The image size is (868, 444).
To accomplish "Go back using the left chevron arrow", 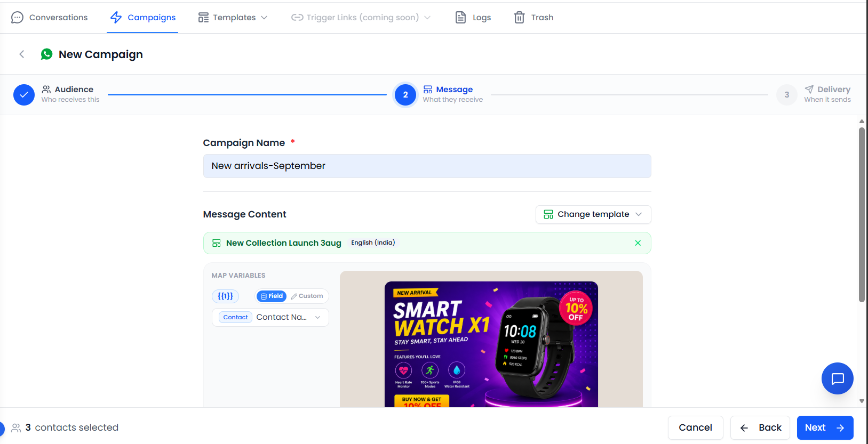I will [x=22, y=54].
